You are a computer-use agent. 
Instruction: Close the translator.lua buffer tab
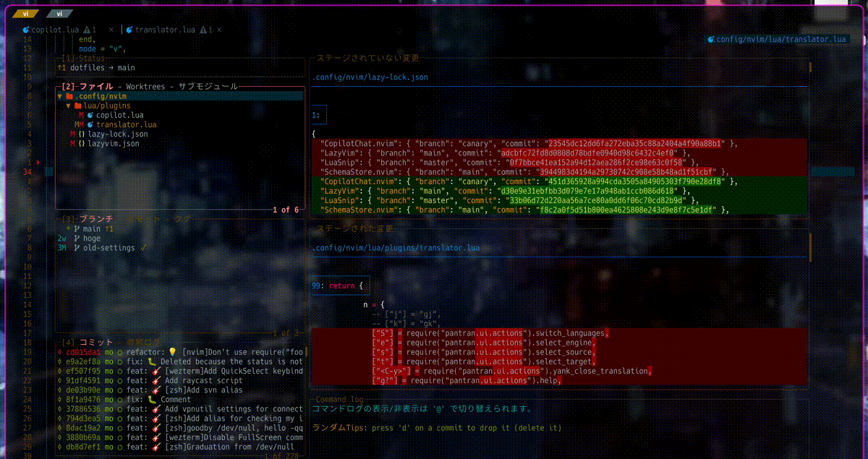coord(218,30)
